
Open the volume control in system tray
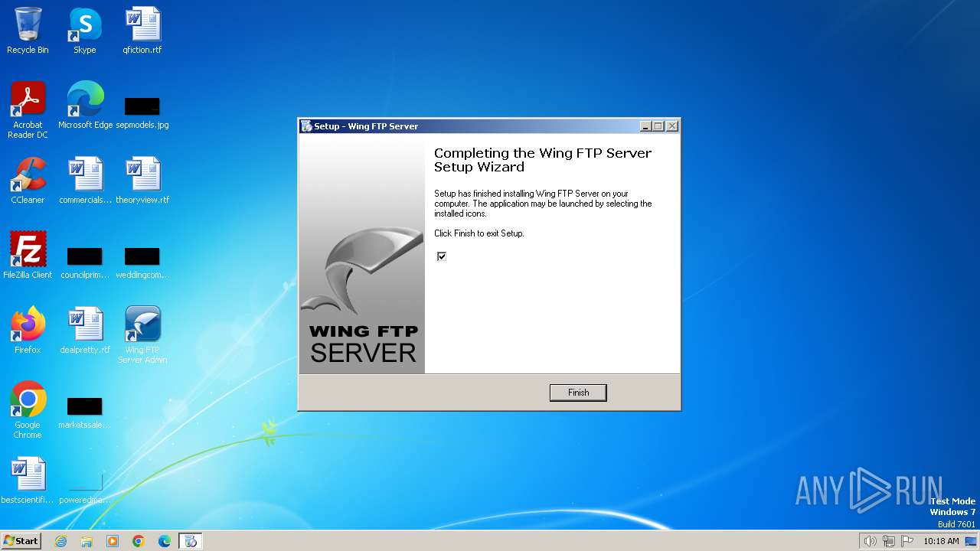coord(871,541)
